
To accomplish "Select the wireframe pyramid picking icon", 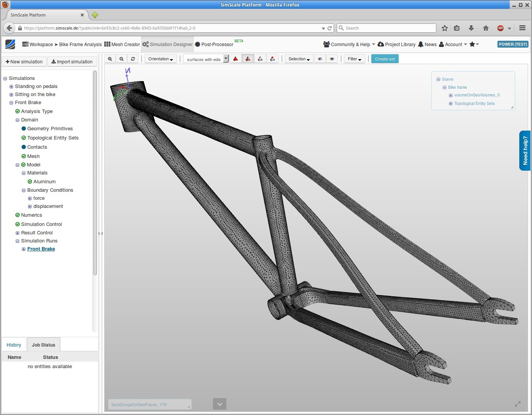I will pyautogui.click(x=260, y=59).
